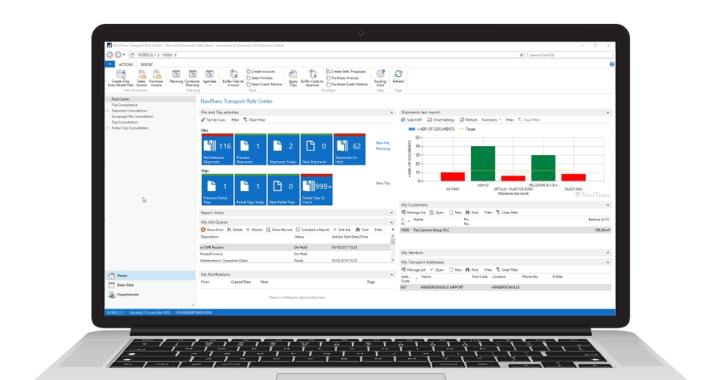This screenshot has height=380, width=720.
Task: Click the New File Planning link
Action: 383,146
